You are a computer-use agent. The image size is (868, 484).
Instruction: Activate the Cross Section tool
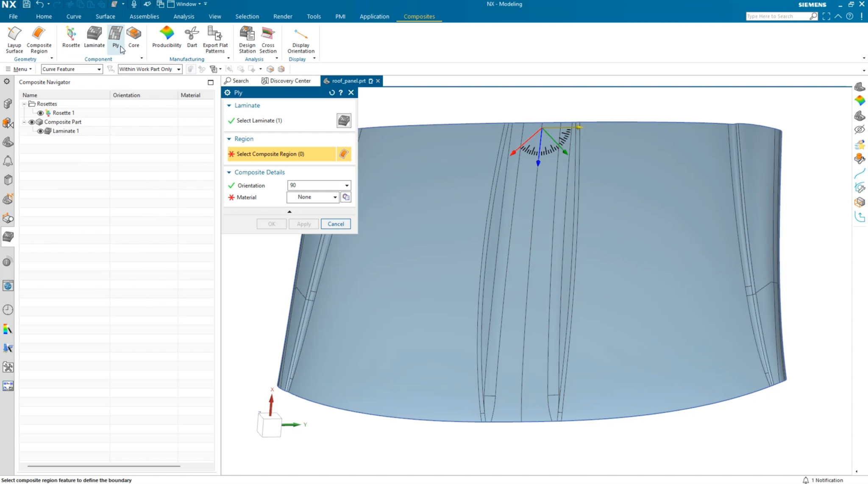pyautogui.click(x=267, y=38)
